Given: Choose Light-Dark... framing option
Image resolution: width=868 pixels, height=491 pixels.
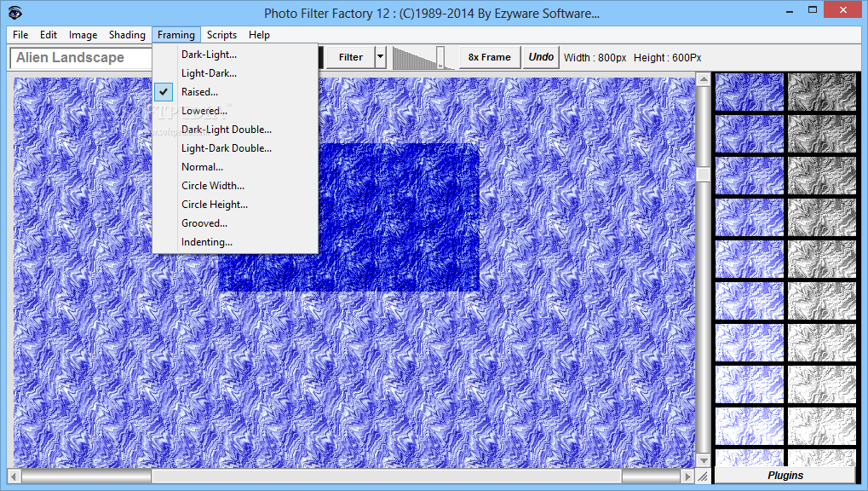Looking at the screenshot, I should (x=235, y=73).
